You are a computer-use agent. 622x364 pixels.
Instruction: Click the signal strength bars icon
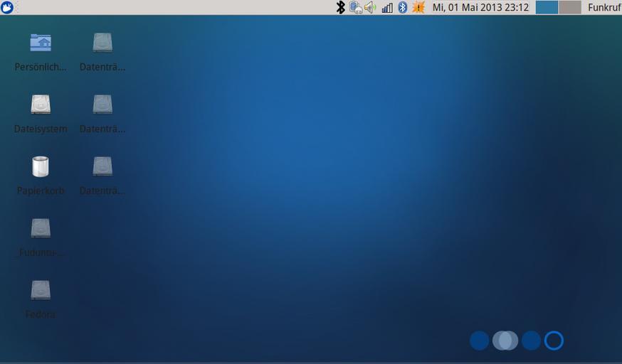387,8
